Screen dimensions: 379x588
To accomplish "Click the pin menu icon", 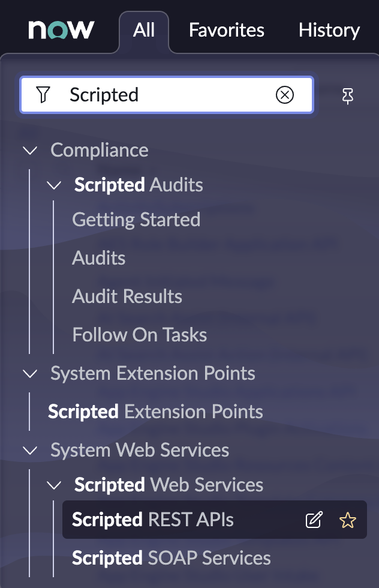I will tap(348, 94).
